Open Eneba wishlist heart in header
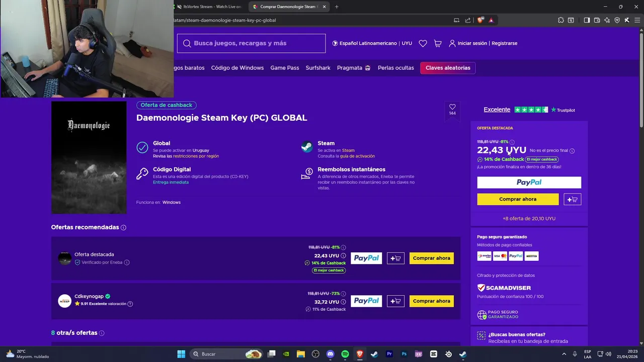 [423, 43]
